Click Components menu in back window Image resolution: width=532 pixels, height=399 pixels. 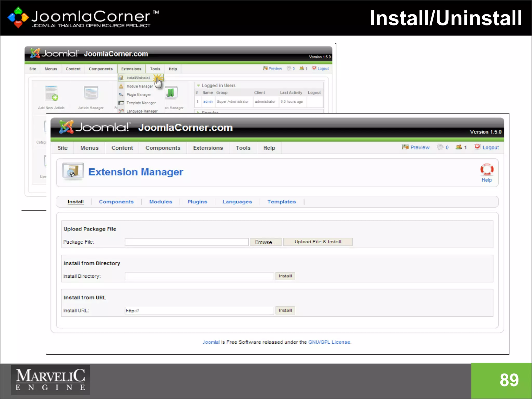coord(101,69)
